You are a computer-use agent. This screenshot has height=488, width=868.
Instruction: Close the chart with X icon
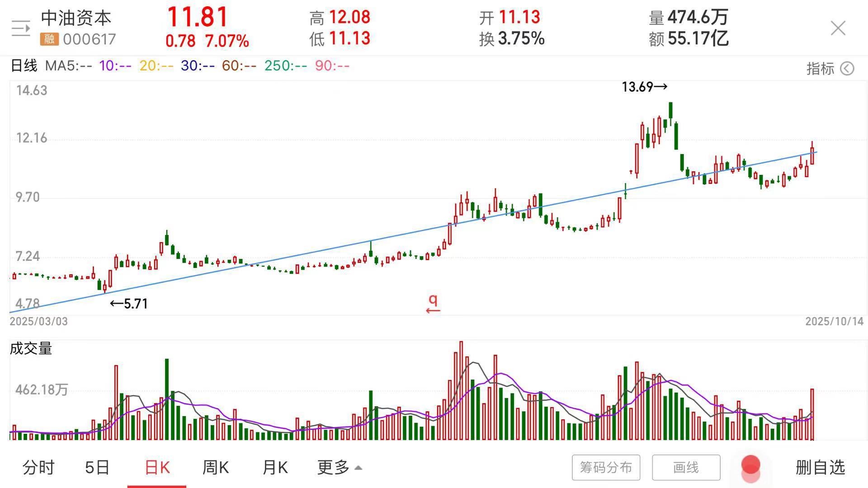tap(838, 28)
